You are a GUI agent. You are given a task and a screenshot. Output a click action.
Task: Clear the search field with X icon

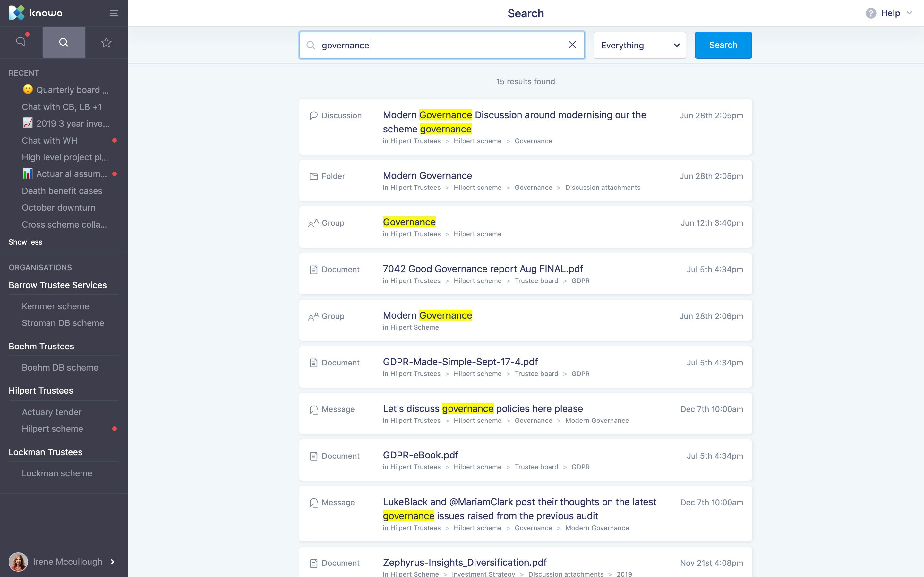[572, 45]
